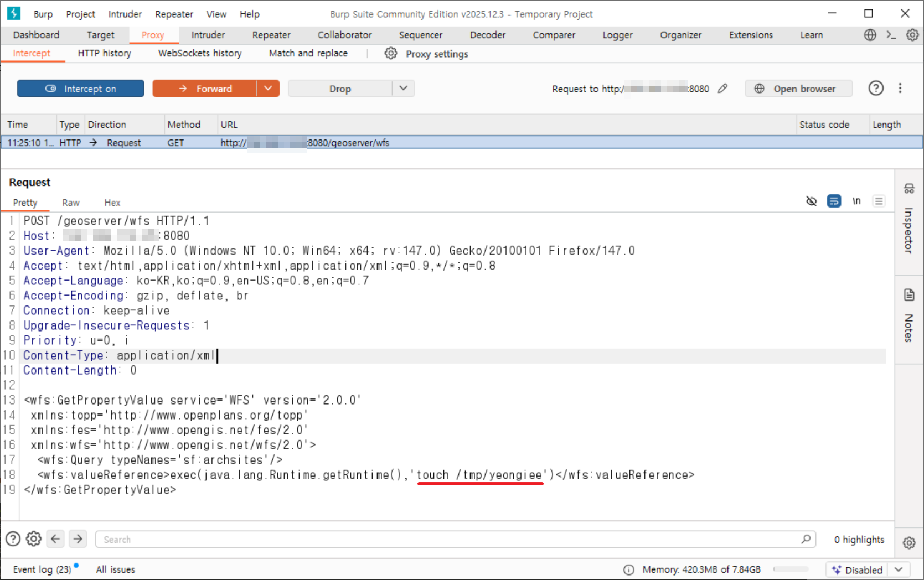Switch to Dashboard tab

[x=36, y=35]
